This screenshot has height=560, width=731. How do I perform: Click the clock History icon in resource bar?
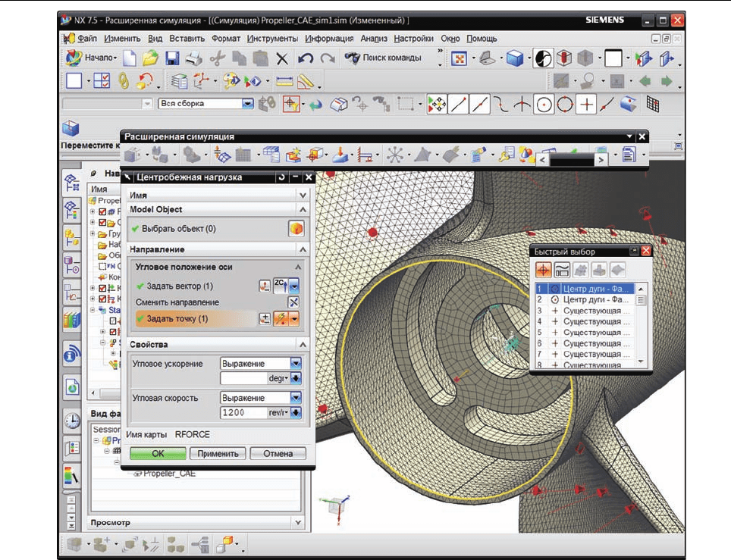click(x=72, y=421)
